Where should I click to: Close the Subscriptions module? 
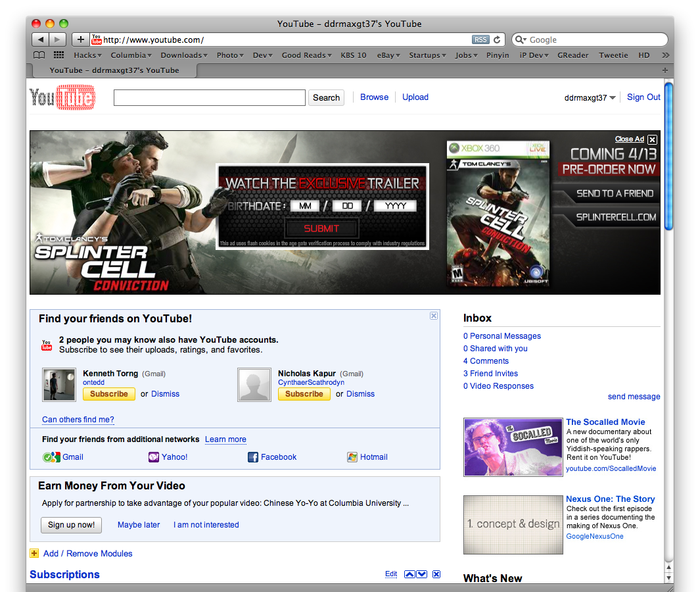click(x=436, y=574)
